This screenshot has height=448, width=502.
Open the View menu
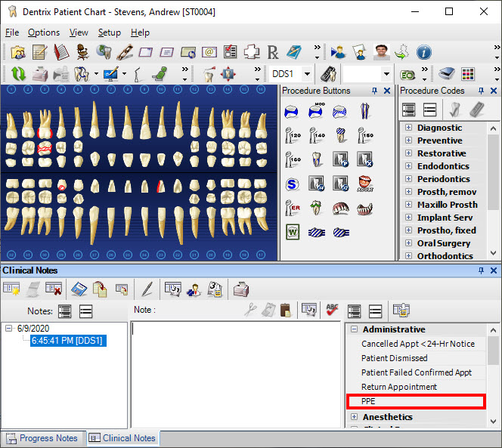tap(79, 32)
